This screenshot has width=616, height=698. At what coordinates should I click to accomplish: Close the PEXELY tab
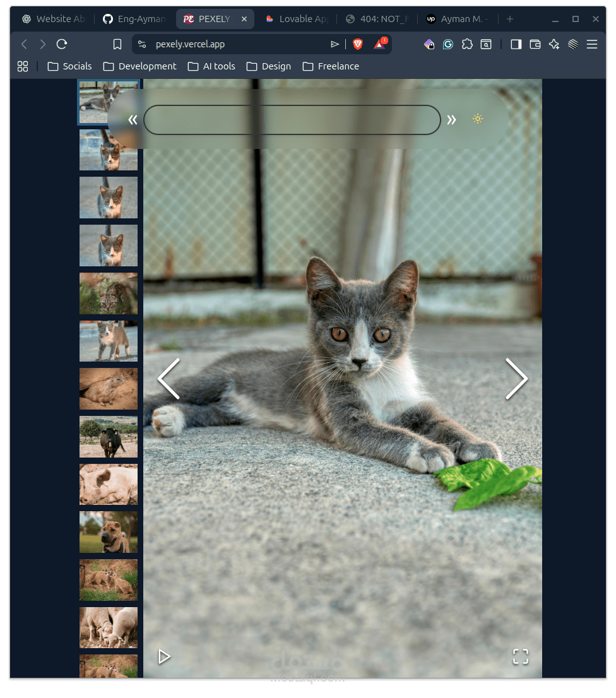(x=244, y=19)
